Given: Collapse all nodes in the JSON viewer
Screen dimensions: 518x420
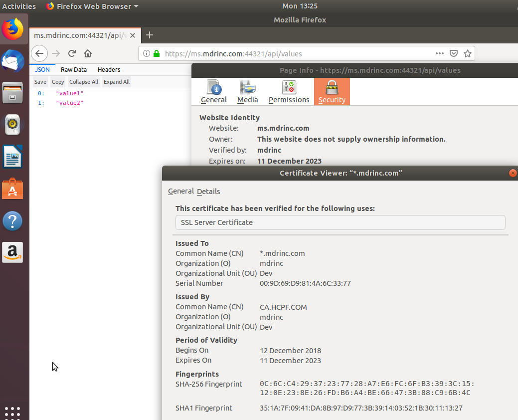Looking at the screenshot, I should click(x=83, y=81).
